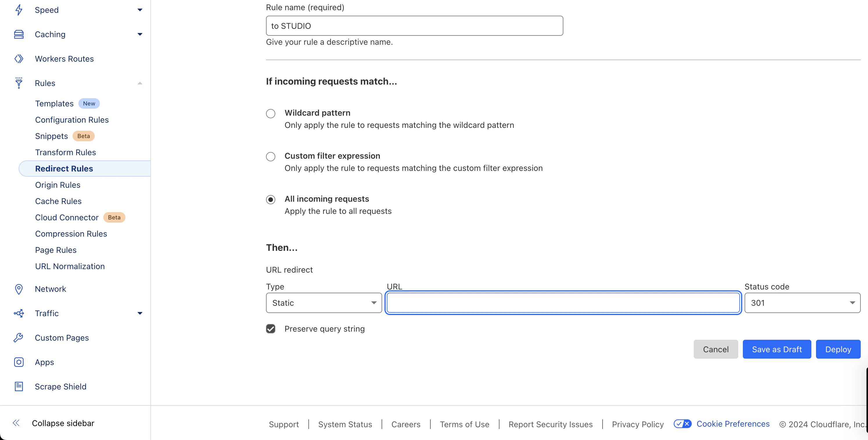Open the Network section

(x=51, y=289)
